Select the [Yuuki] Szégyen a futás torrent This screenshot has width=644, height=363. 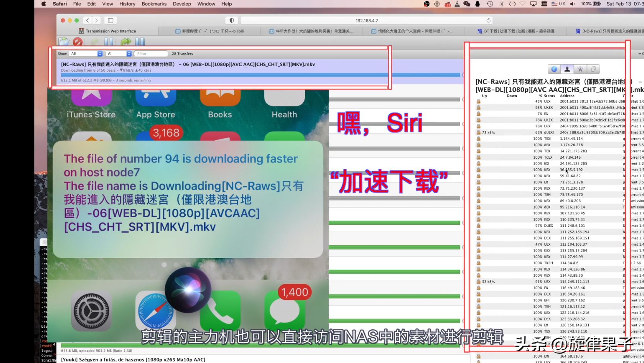(133, 360)
